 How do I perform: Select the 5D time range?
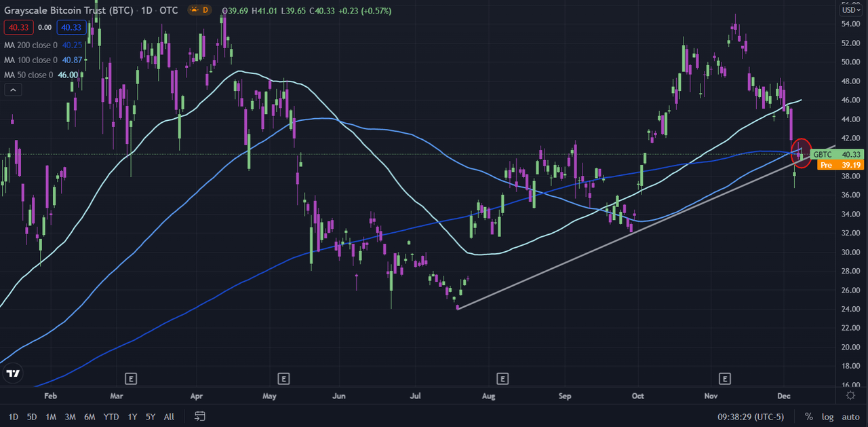(x=32, y=416)
